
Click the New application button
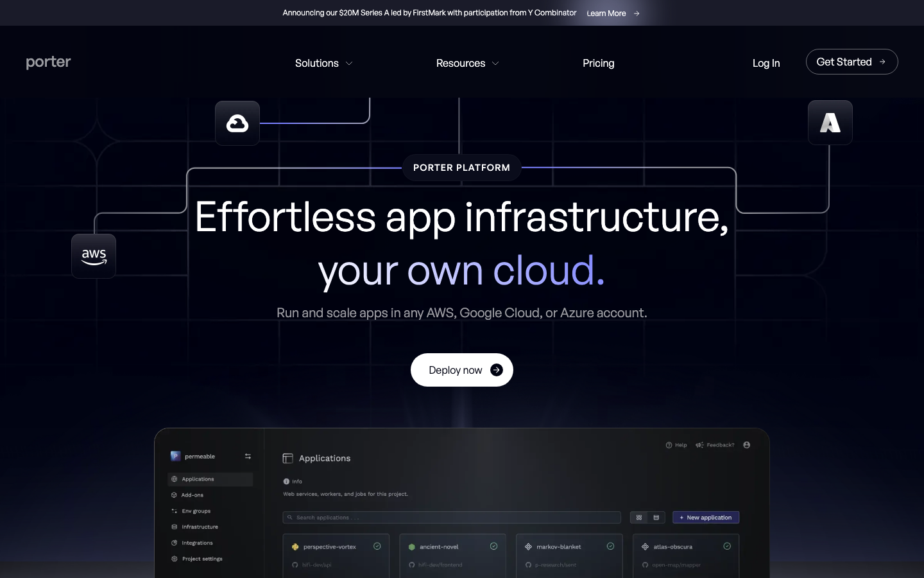(706, 518)
